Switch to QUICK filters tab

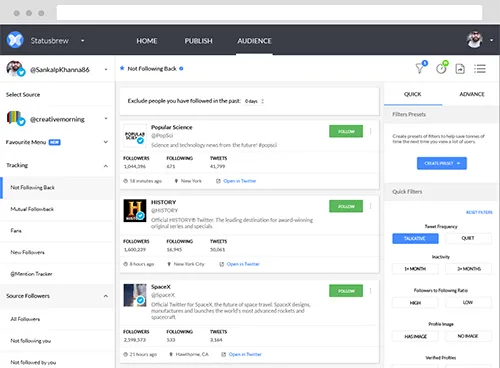[x=413, y=94]
